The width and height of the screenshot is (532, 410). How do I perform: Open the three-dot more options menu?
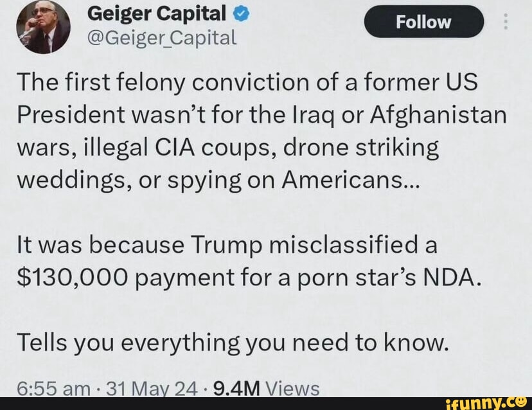(x=505, y=22)
